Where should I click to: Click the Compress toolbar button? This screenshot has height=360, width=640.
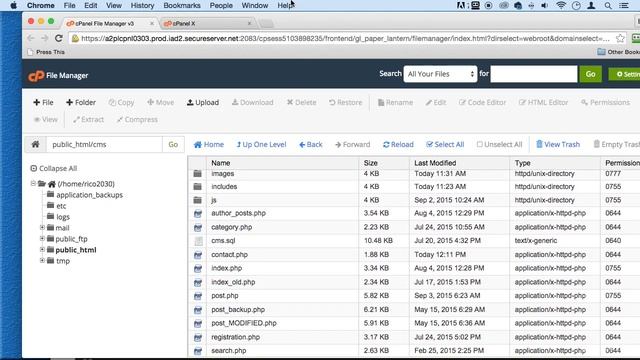pos(137,120)
